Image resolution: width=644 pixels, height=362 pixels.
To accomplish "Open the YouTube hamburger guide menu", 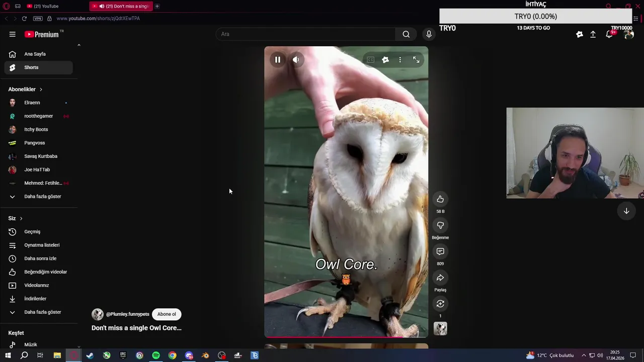I will (12, 34).
